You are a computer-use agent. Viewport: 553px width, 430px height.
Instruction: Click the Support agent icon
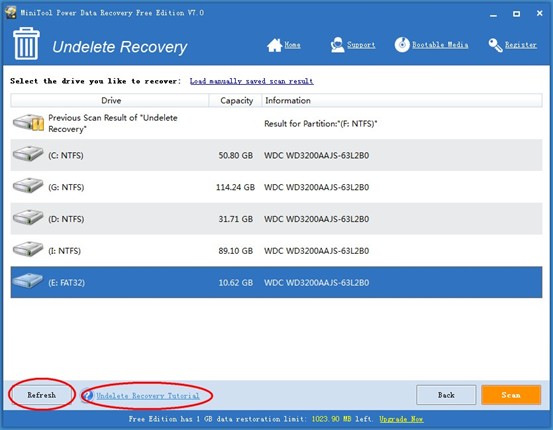pos(338,45)
